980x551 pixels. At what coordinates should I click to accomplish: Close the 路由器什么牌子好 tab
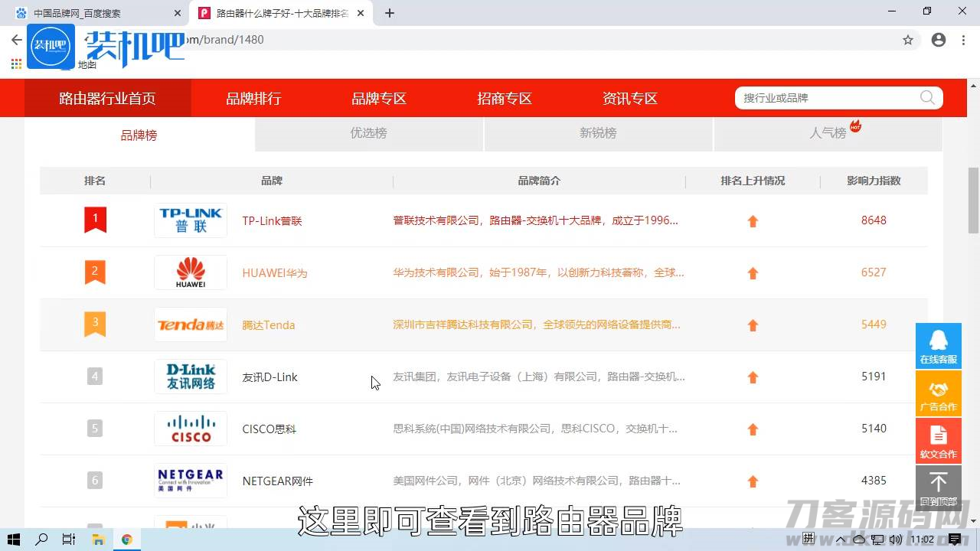[x=361, y=13]
